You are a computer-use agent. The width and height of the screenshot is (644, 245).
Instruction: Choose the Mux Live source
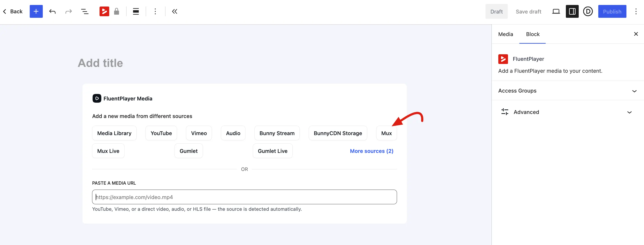(108, 151)
